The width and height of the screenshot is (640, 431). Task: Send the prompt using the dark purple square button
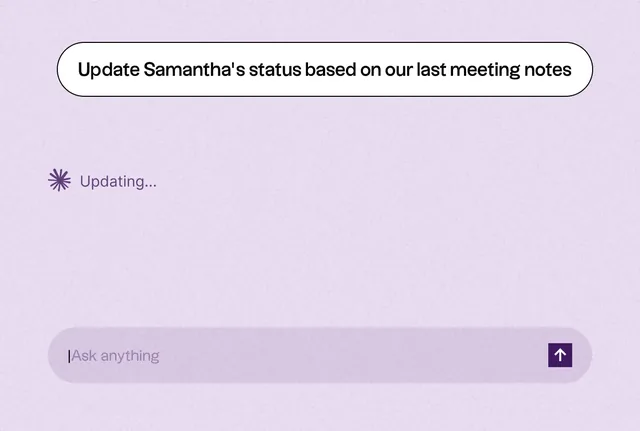click(560, 355)
